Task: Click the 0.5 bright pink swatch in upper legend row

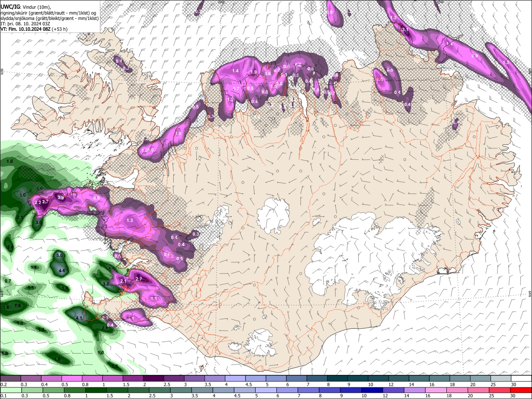Action: (x=71, y=378)
